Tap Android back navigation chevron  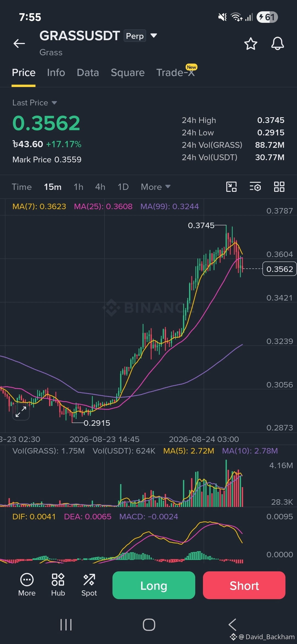click(x=232, y=625)
